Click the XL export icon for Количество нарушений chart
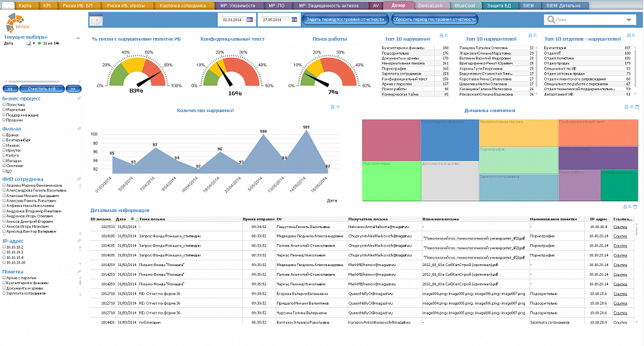 (338, 107)
